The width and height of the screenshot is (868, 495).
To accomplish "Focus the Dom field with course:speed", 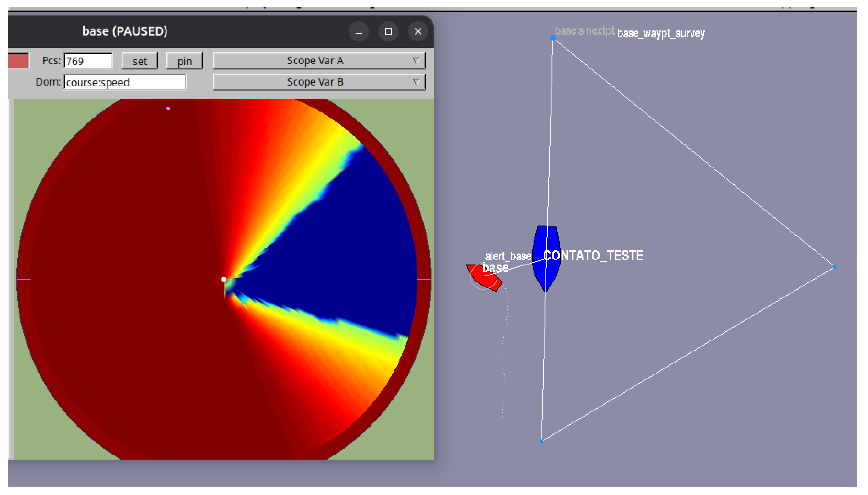I will coord(125,82).
